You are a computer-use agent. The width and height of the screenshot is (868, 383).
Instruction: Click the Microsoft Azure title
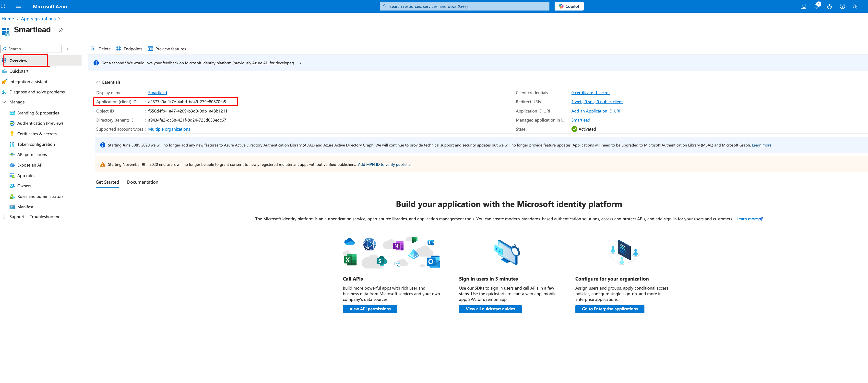tap(50, 6)
